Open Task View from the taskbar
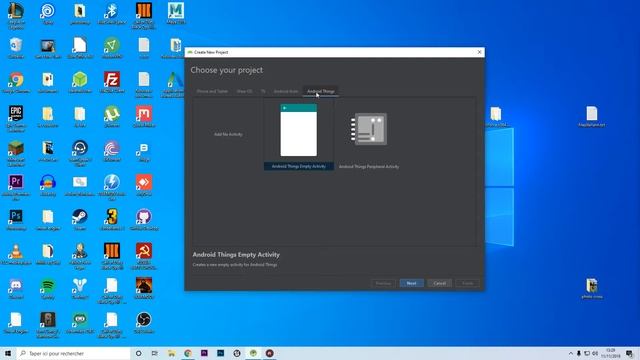 tap(155, 353)
